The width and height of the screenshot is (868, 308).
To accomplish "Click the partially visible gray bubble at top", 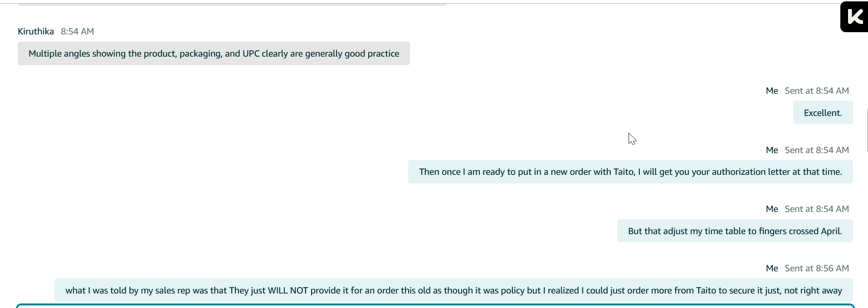I will [232, 4].
